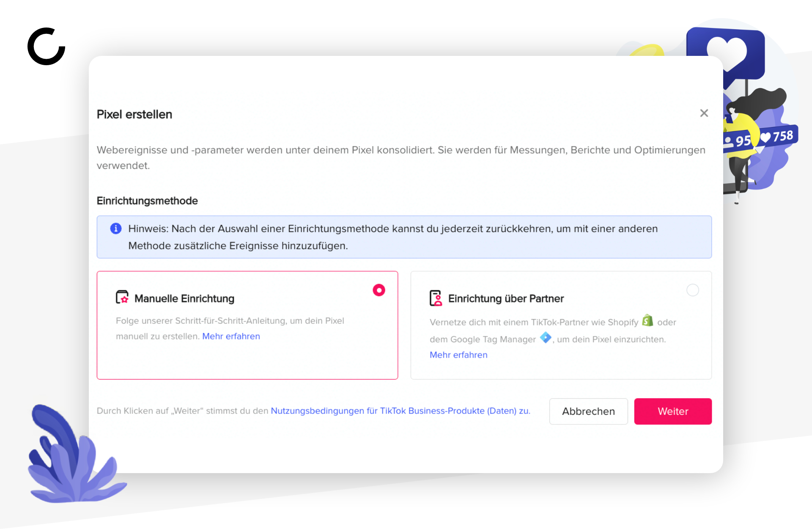The image size is (812, 529).
Task: Click the Hinweis notice banner text
Action: pos(393,237)
